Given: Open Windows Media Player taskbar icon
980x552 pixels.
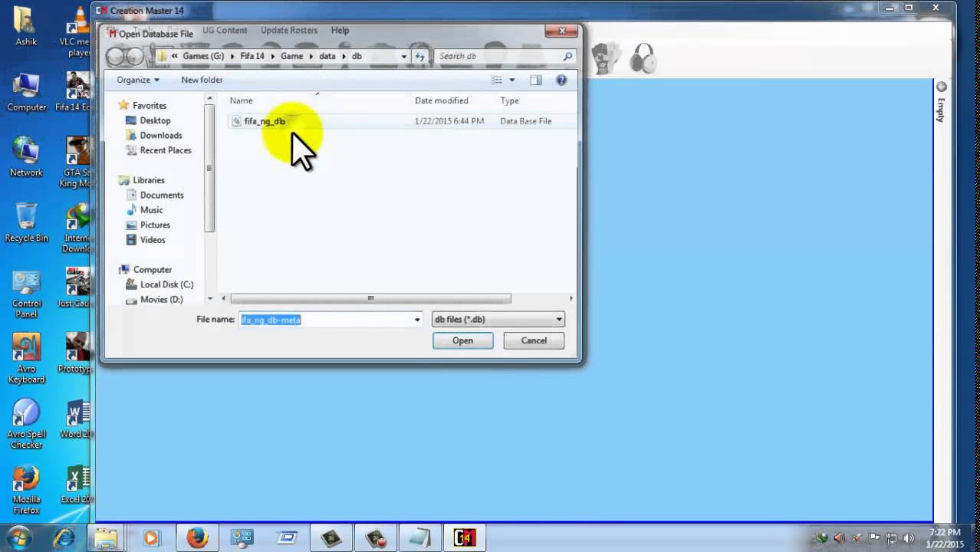Looking at the screenshot, I should [x=151, y=538].
